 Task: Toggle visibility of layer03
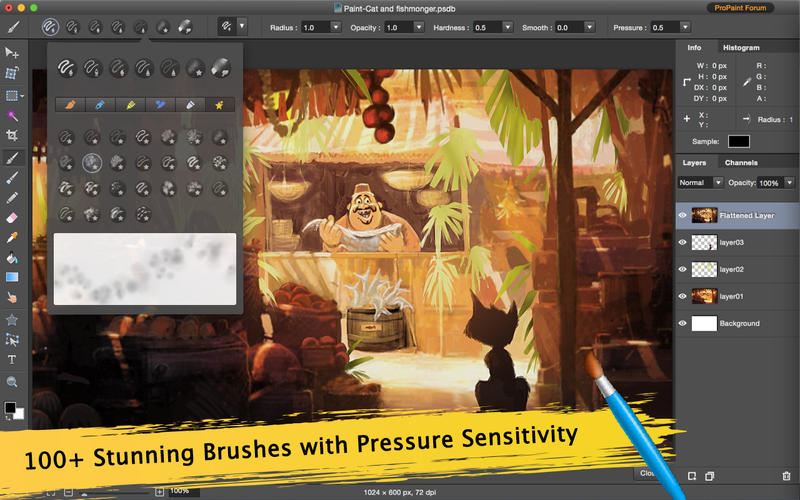683,242
